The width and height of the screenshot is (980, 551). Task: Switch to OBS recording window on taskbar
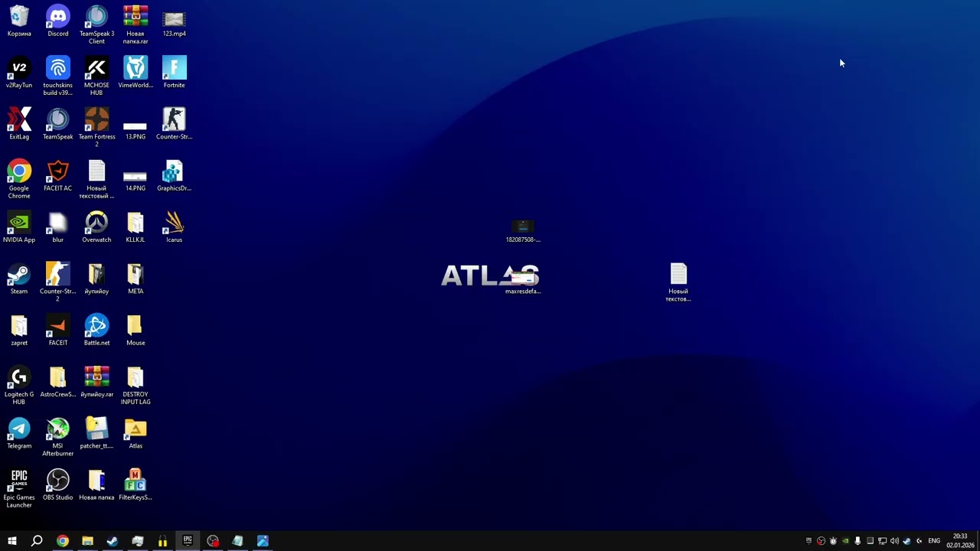pyautogui.click(x=213, y=540)
